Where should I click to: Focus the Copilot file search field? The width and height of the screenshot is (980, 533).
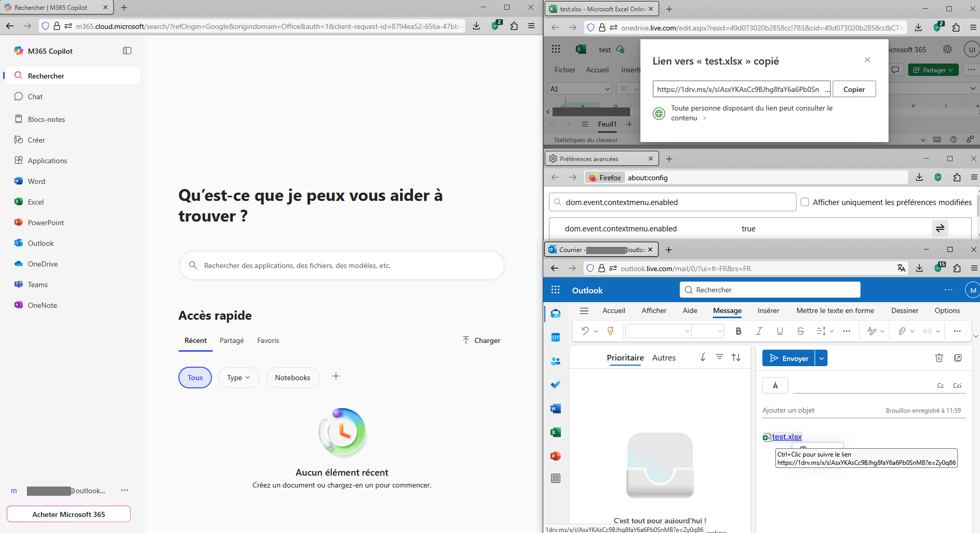coord(341,265)
